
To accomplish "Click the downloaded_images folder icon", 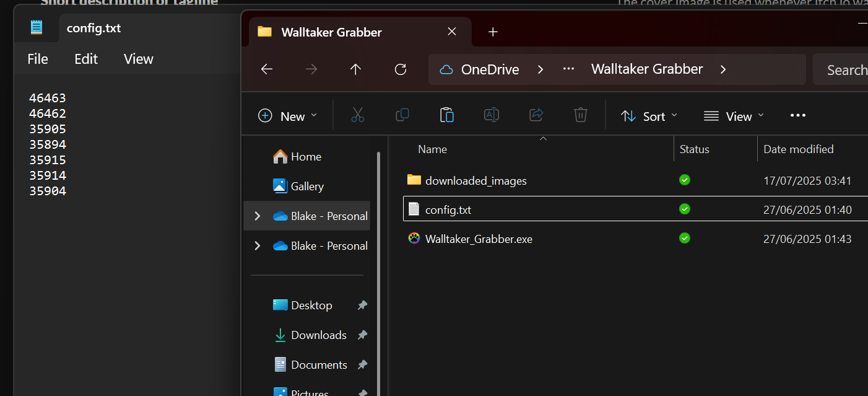I will (x=414, y=180).
